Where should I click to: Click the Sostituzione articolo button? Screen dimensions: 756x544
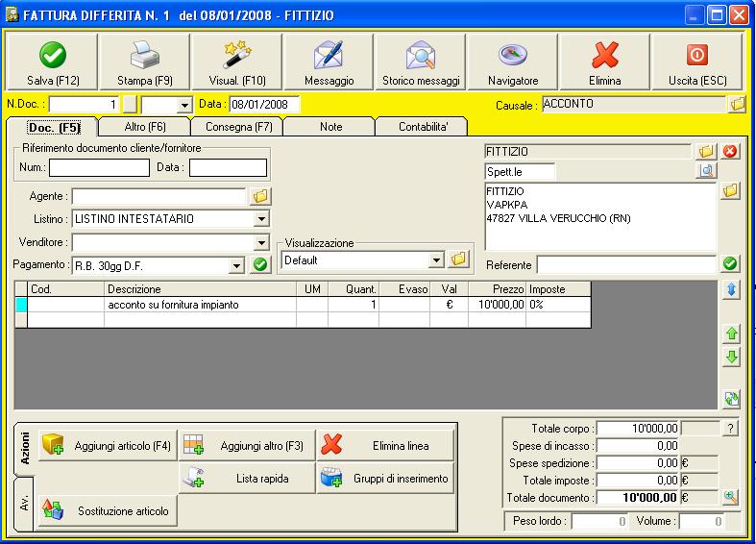[x=108, y=510]
